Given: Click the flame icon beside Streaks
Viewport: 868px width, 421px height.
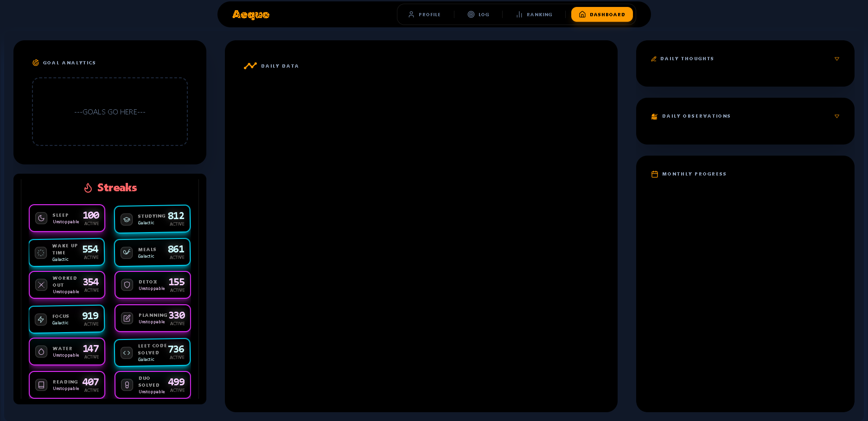Looking at the screenshot, I should (x=88, y=188).
